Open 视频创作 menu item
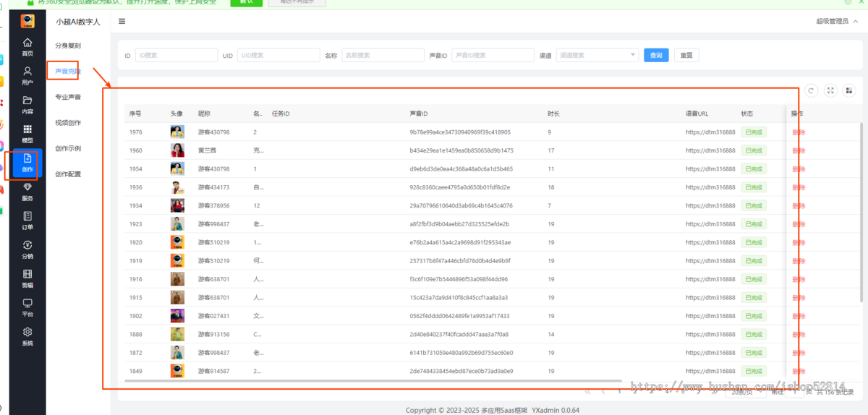Screen dimensions: 868x415 click(68, 123)
